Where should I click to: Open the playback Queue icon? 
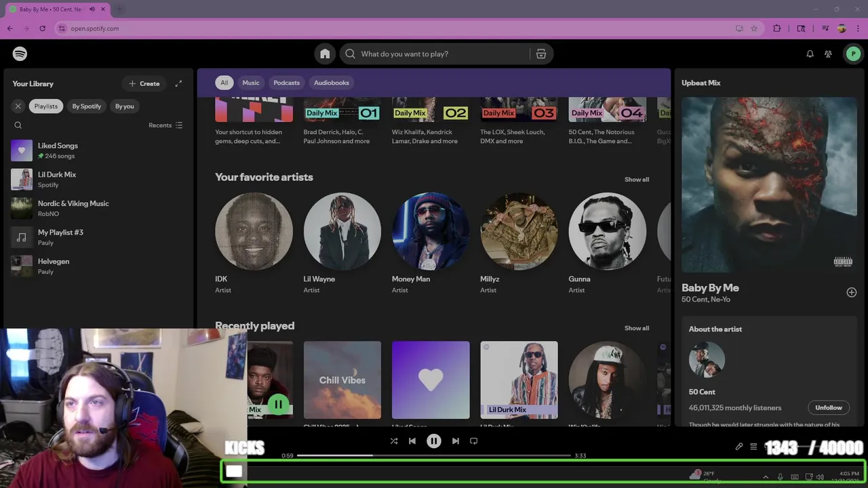[753, 447]
